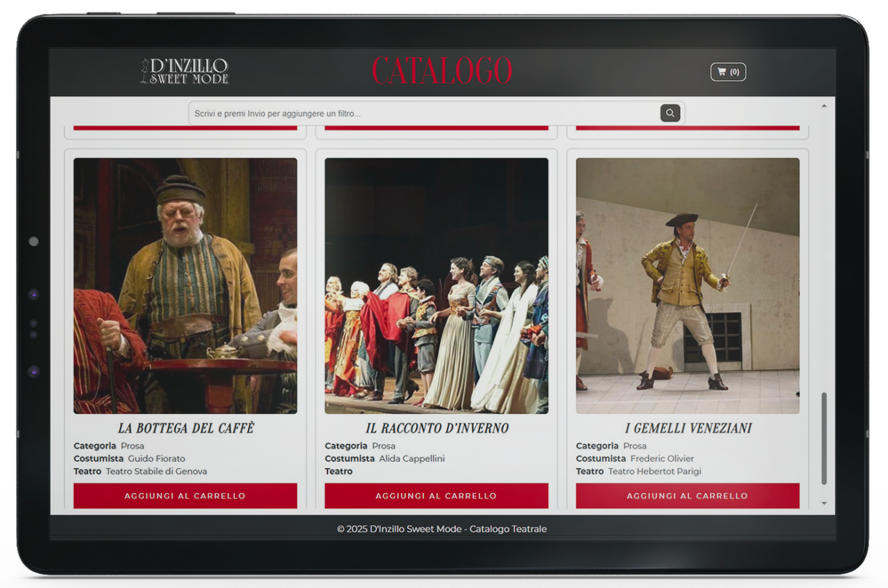Select the title Il Racconto d'Inverno

tap(437, 429)
